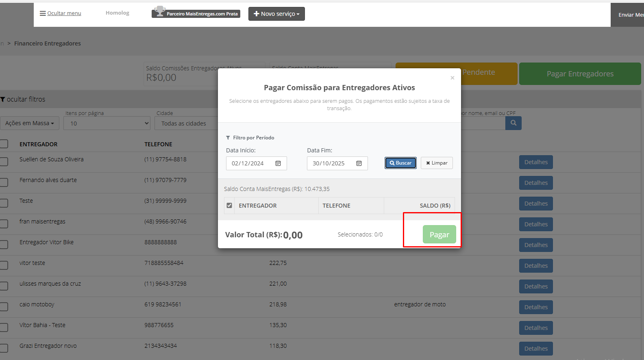Click the trophy Parceiro MaisEntregas.com Prata badge
This screenshot has width=644, height=360.
(x=196, y=13)
